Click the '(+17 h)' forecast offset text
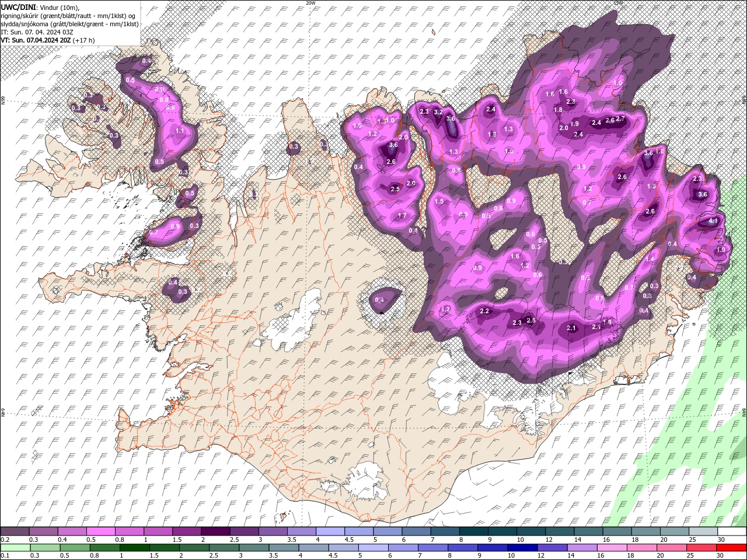747x560 pixels. click(x=84, y=40)
